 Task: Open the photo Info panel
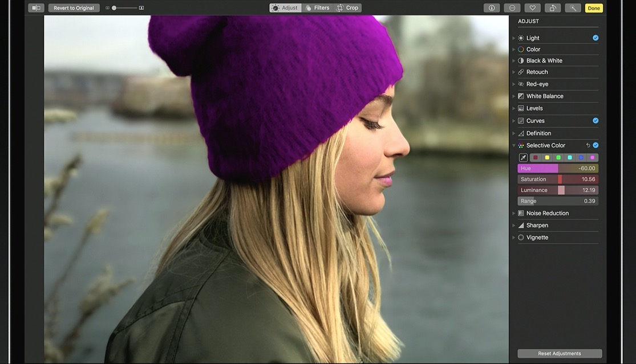click(492, 8)
